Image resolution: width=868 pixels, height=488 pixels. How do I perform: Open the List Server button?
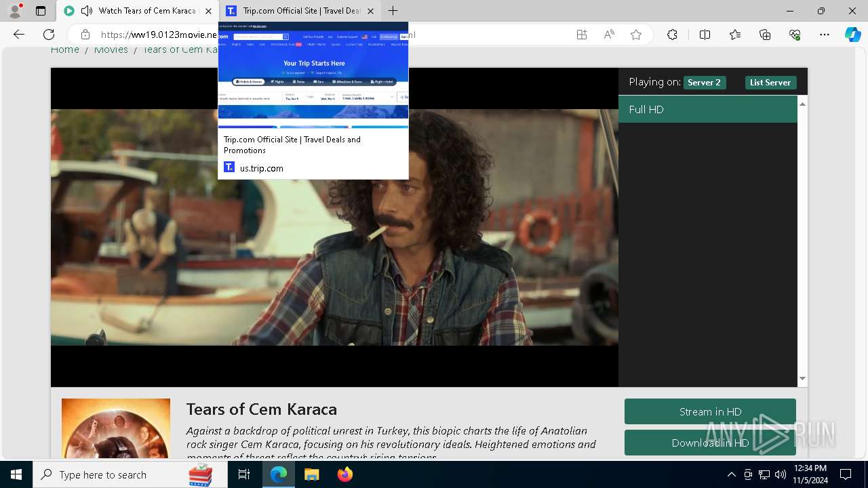(770, 83)
